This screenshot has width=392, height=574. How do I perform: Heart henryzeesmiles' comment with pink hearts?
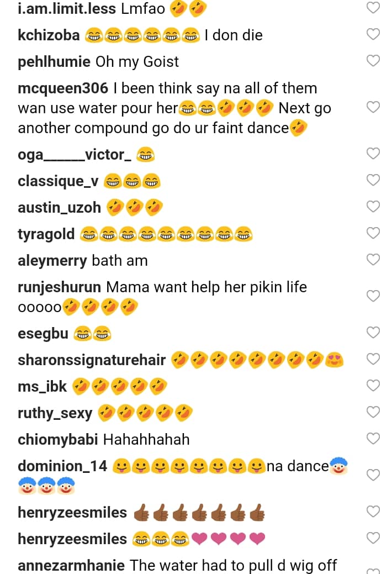tap(373, 538)
